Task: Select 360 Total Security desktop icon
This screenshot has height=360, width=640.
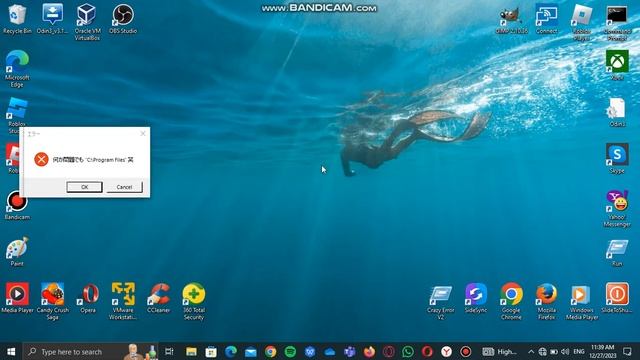Action: point(194,301)
